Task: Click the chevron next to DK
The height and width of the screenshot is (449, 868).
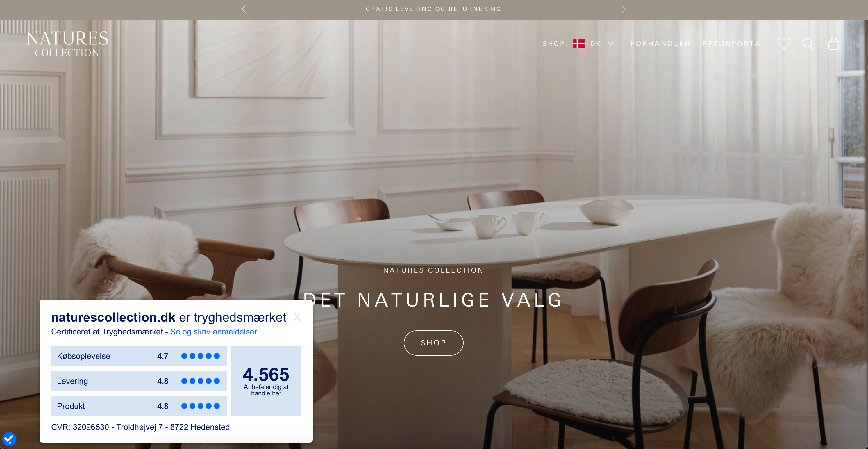Action: [610, 44]
